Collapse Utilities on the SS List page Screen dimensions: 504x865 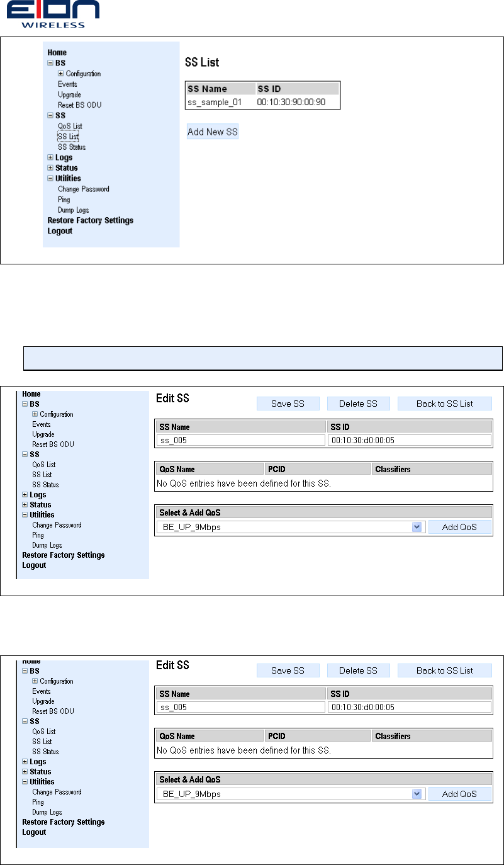50,179
